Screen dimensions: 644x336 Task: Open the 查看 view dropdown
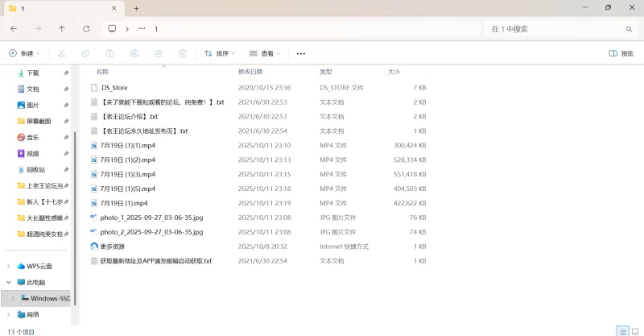pyautogui.click(x=264, y=53)
